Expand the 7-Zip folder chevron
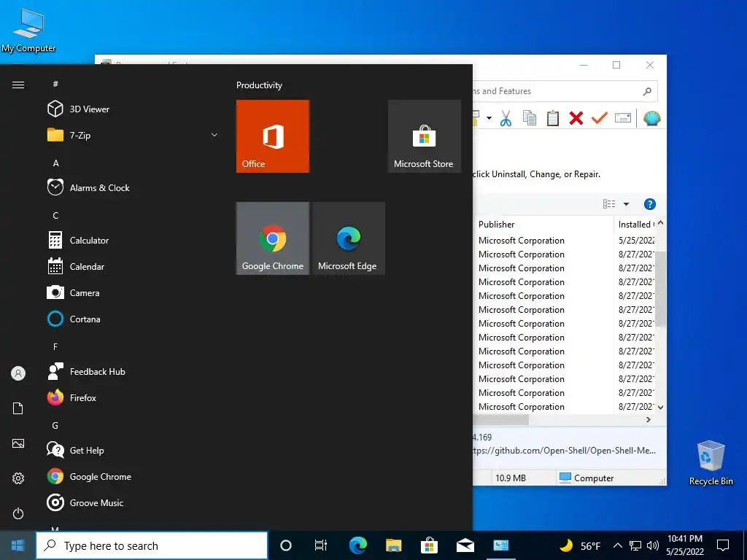Image resolution: width=747 pixels, height=560 pixels. tap(214, 135)
